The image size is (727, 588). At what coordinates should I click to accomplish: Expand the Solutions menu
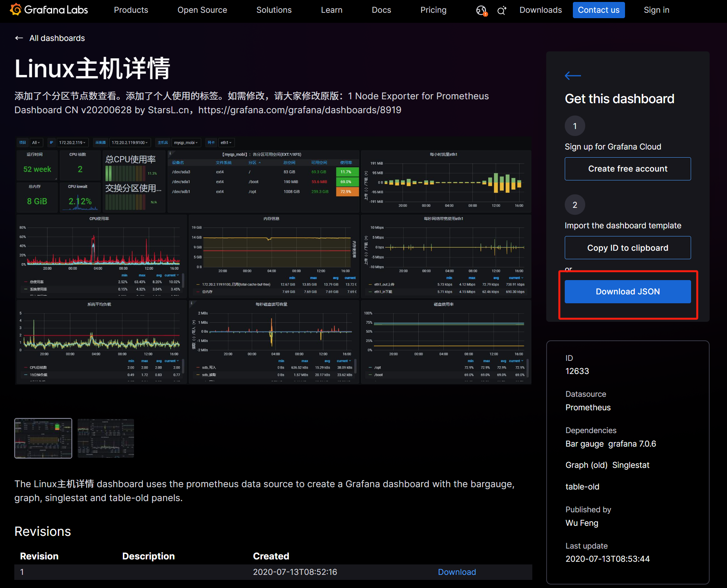pos(274,10)
